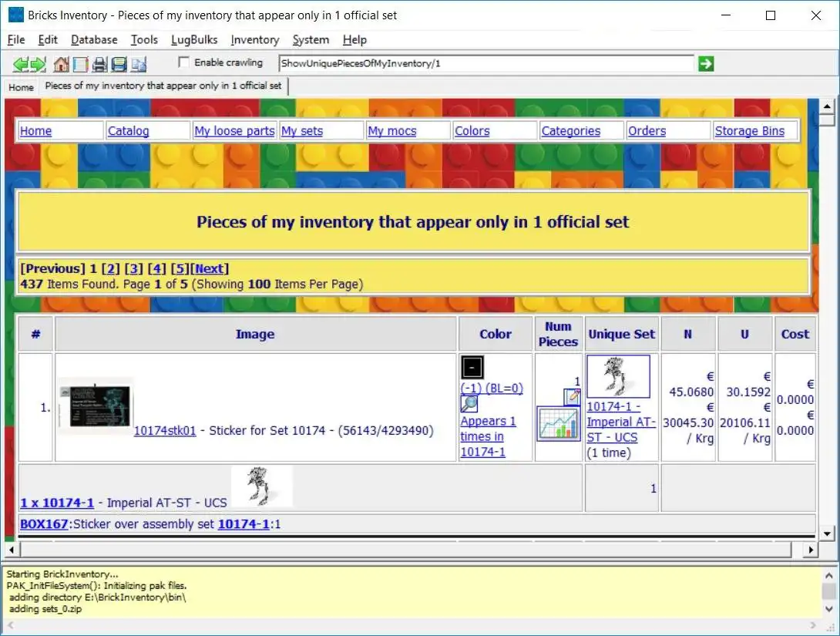
Task: Click the magnifier icon in Color column
Action: click(469, 404)
